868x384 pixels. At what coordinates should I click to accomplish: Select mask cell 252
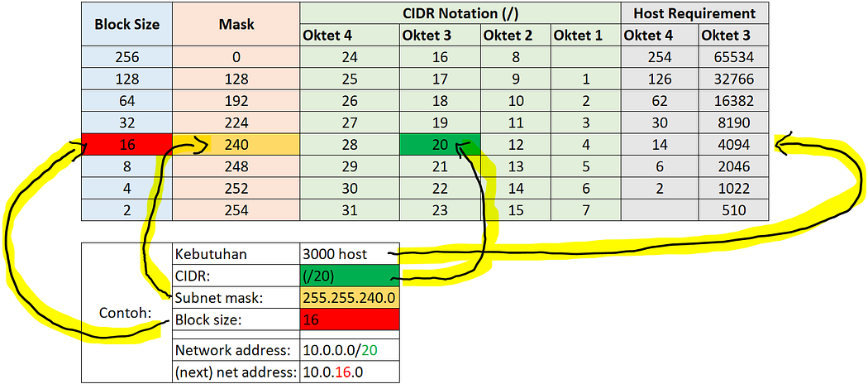(236, 188)
